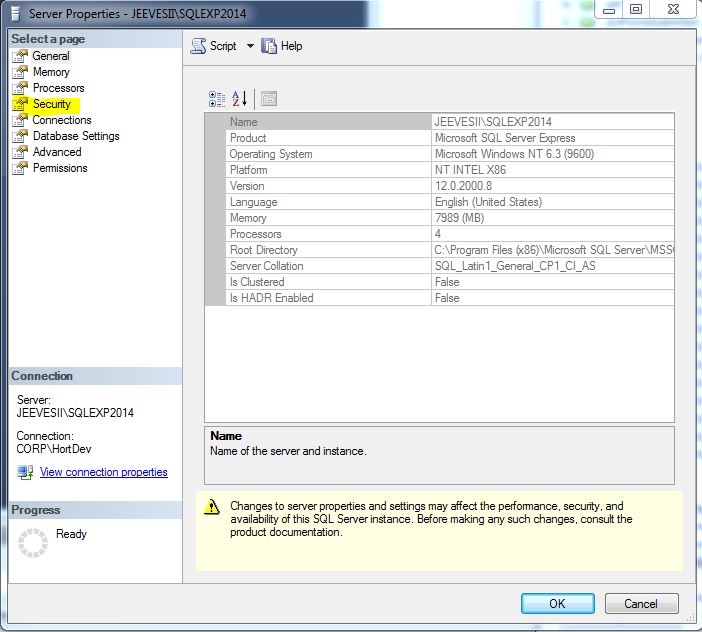Click version value 12.0.2000.8
The height and width of the screenshot is (632, 702).
coord(463,186)
